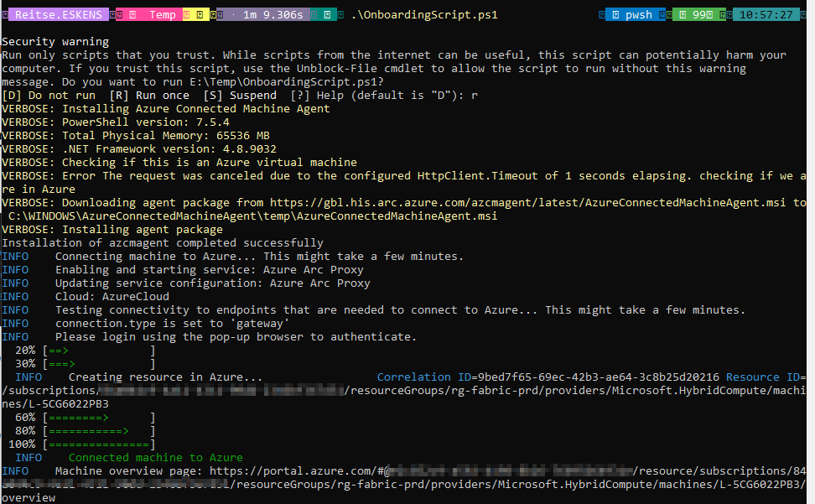Click the small teal segment after execution time
This screenshot has width=815, height=504.
click(x=328, y=15)
